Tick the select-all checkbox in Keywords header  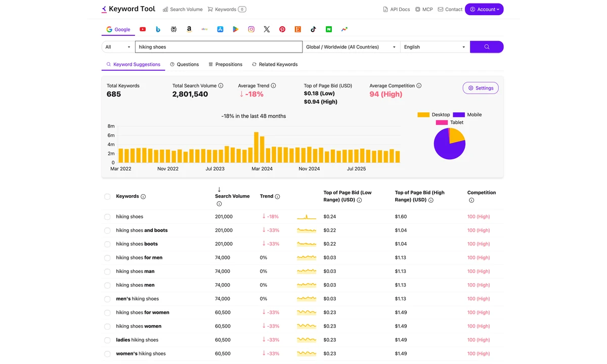pyautogui.click(x=107, y=197)
